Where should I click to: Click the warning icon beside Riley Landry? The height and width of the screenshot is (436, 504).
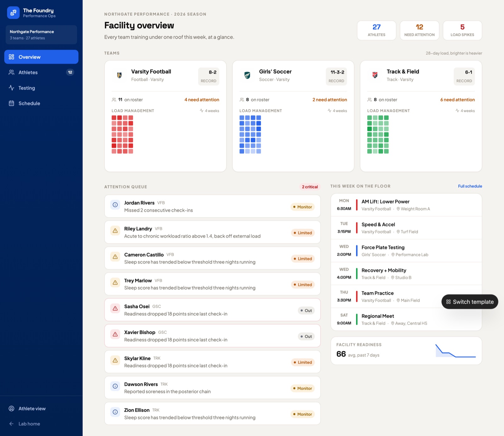pos(115,231)
